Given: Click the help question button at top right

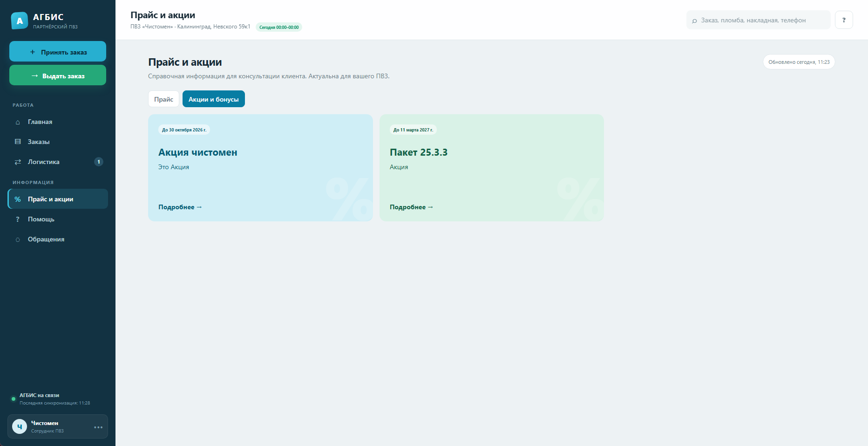Looking at the screenshot, I should coord(844,20).
